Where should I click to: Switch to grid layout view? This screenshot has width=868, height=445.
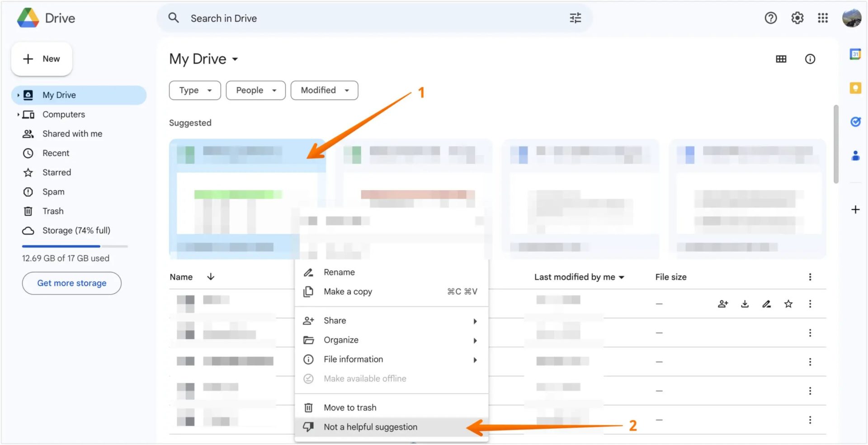[x=781, y=59]
